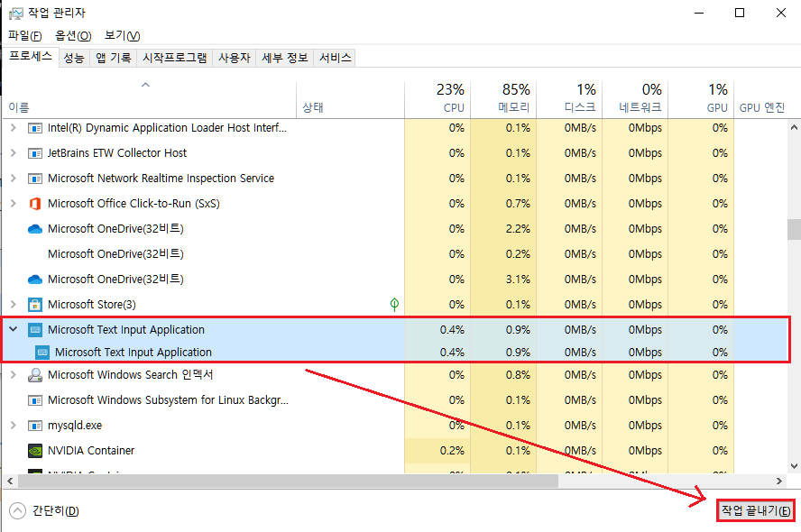801x532 pixels.
Task: Click the Windows Subsystem for Linux process icon
Action: point(35,400)
